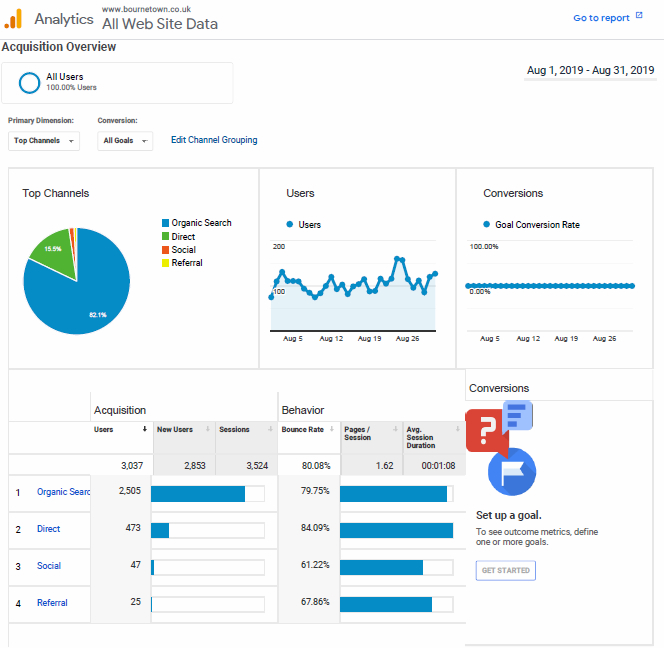Click the Direct users count 473
Screen dimensions: 664x648
[133, 528]
